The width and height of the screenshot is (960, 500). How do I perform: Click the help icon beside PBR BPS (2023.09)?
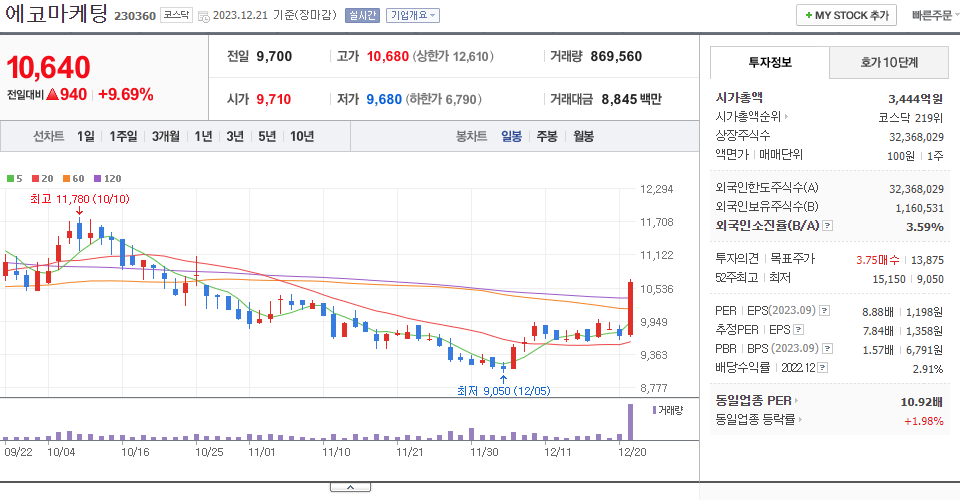828,349
